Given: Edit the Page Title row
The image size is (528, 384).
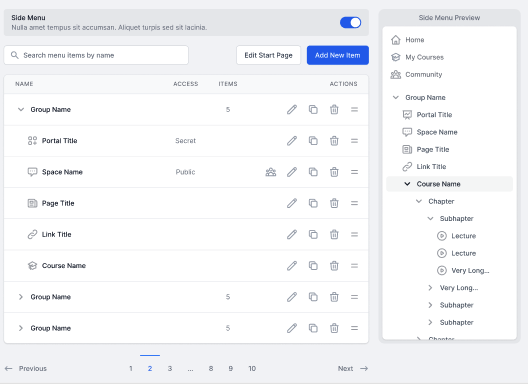Looking at the screenshot, I should (292, 203).
